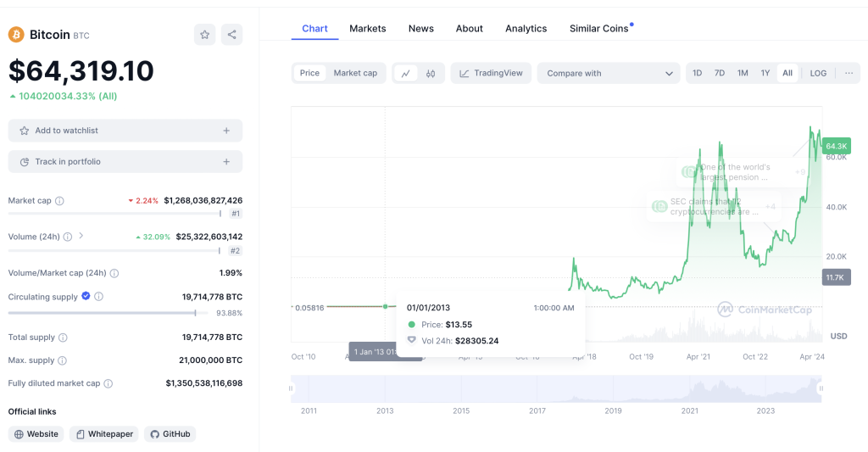Image resolution: width=868 pixels, height=452 pixels.
Task: Toggle LOG scale on the chart
Action: pos(818,73)
